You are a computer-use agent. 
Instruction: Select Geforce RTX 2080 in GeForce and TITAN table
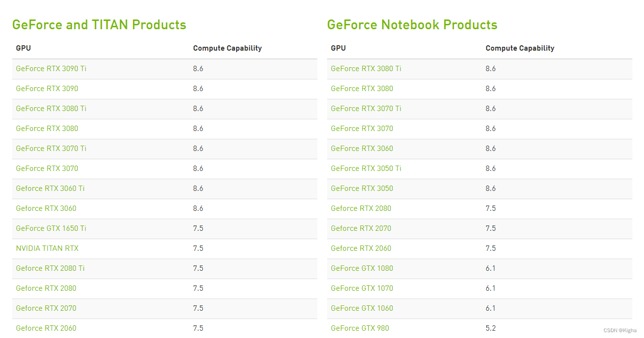coord(46,288)
